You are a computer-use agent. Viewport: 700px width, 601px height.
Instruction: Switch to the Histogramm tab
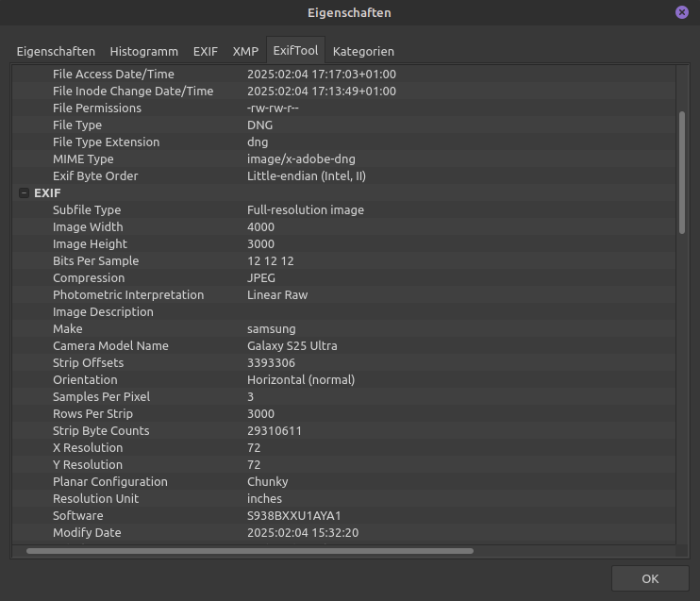pyautogui.click(x=143, y=51)
